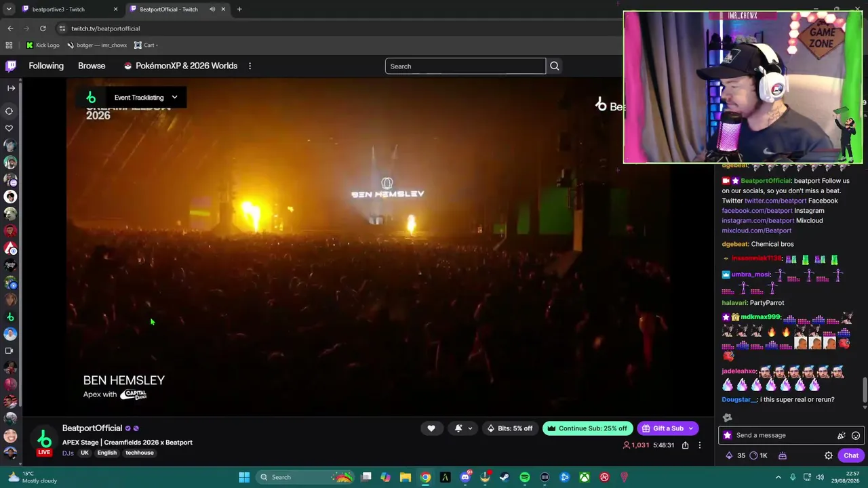Viewport: 868px width, 488px height.
Task: Go back in the browser
Action: tap(10, 28)
